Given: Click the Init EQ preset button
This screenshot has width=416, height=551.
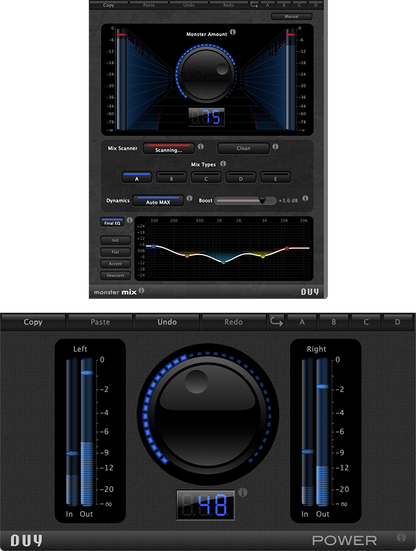Looking at the screenshot, I should 115,240.
